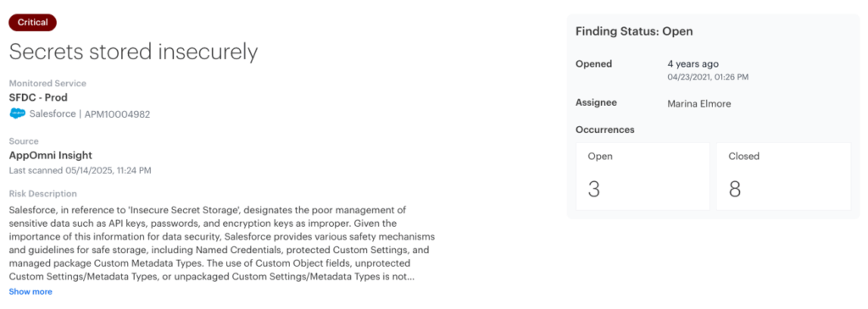Click the Salesforce | APM10004982 label
The width and height of the screenshot is (868, 309).
pos(90,114)
